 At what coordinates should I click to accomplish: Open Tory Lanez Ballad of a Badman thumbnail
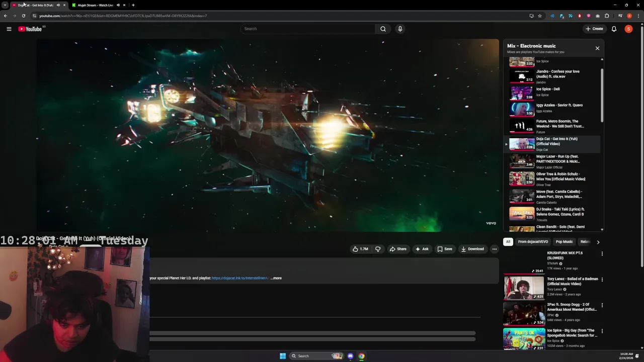point(524,288)
